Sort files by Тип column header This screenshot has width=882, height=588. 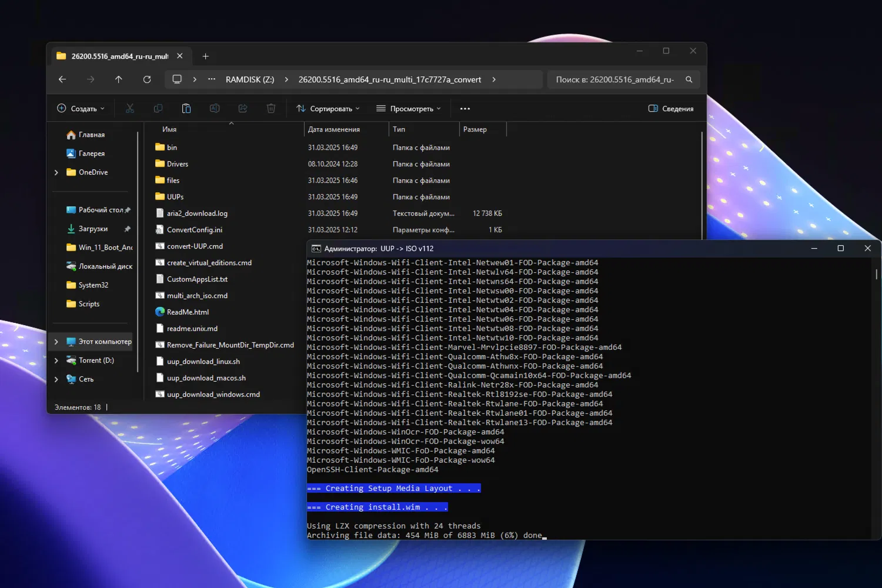point(399,129)
